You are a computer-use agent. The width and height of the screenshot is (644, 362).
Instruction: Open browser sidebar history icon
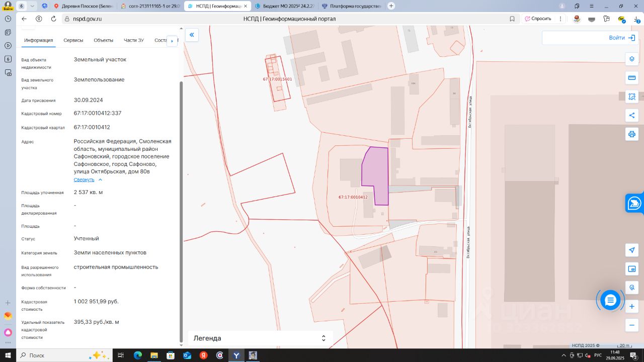pos(8,18)
